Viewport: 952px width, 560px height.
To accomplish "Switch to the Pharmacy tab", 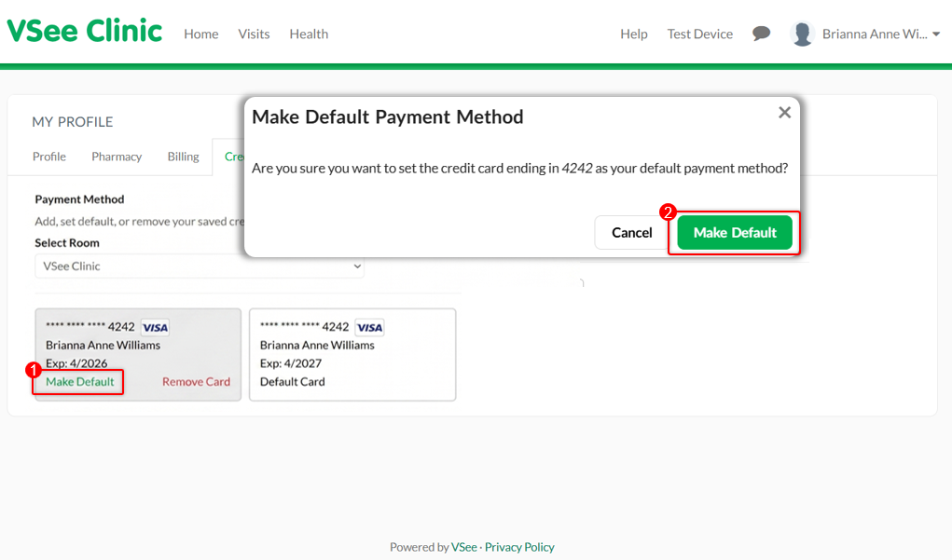I will [117, 157].
